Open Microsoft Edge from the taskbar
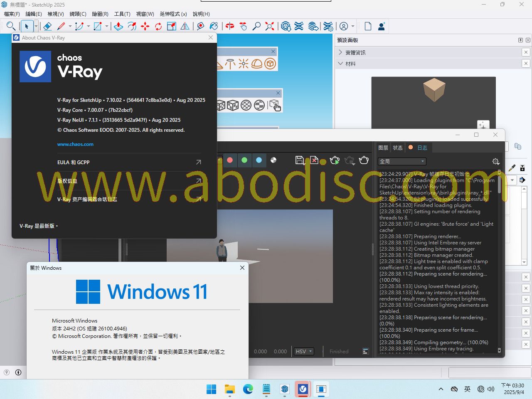Image resolution: width=532 pixels, height=399 pixels. (248, 389)
